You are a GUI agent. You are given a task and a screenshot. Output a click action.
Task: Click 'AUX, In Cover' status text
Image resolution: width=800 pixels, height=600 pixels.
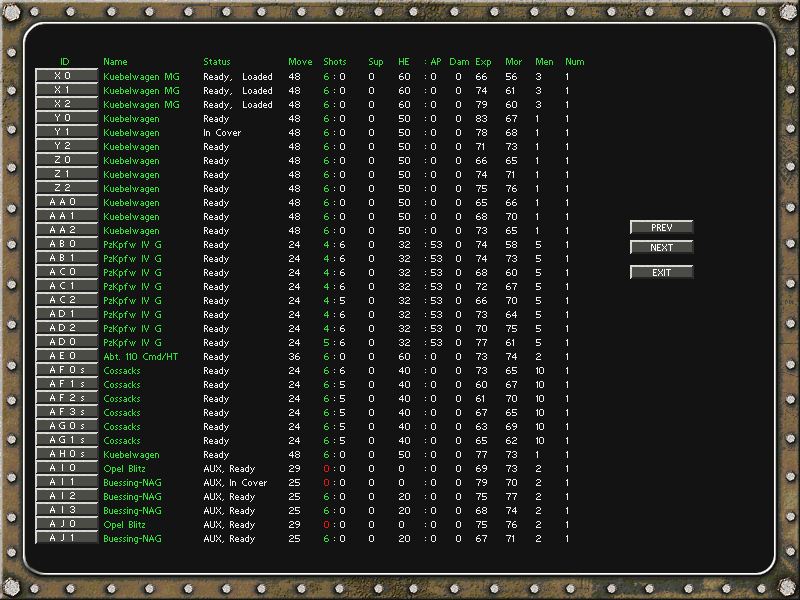(235, 483)
